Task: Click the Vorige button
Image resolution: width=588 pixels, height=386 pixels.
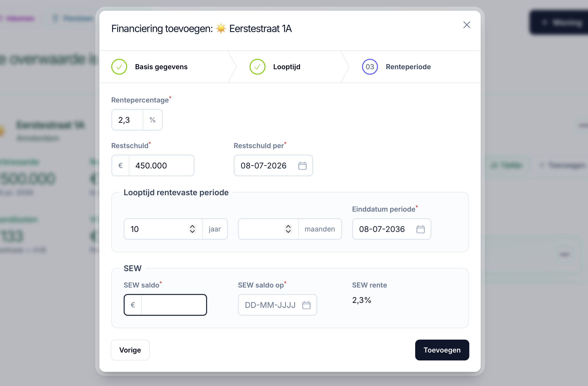Action: coord(130,350)
